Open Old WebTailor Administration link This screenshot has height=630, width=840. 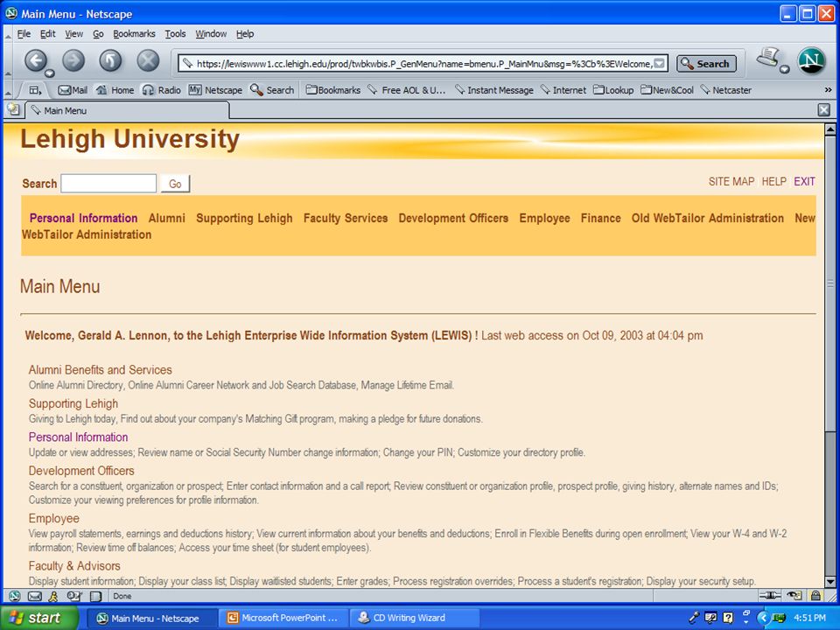707,218
